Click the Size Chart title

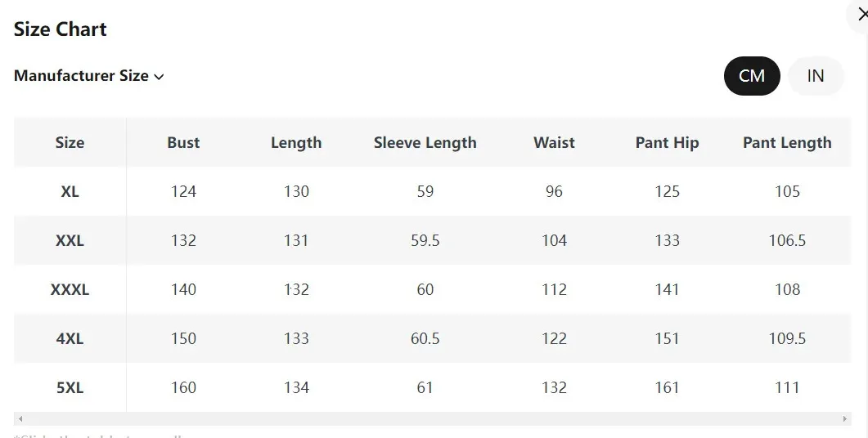click(x=61, y=29)
